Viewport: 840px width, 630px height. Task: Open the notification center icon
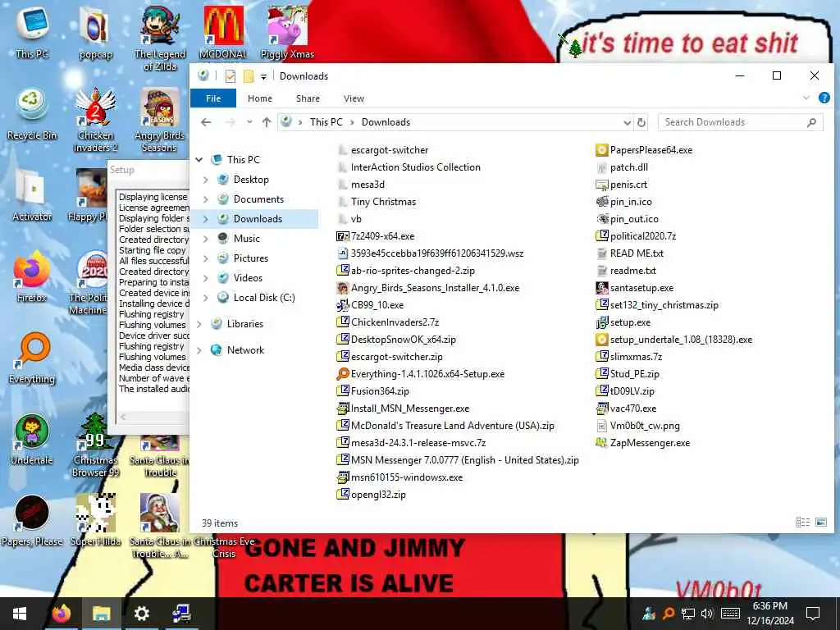[813, 614]
